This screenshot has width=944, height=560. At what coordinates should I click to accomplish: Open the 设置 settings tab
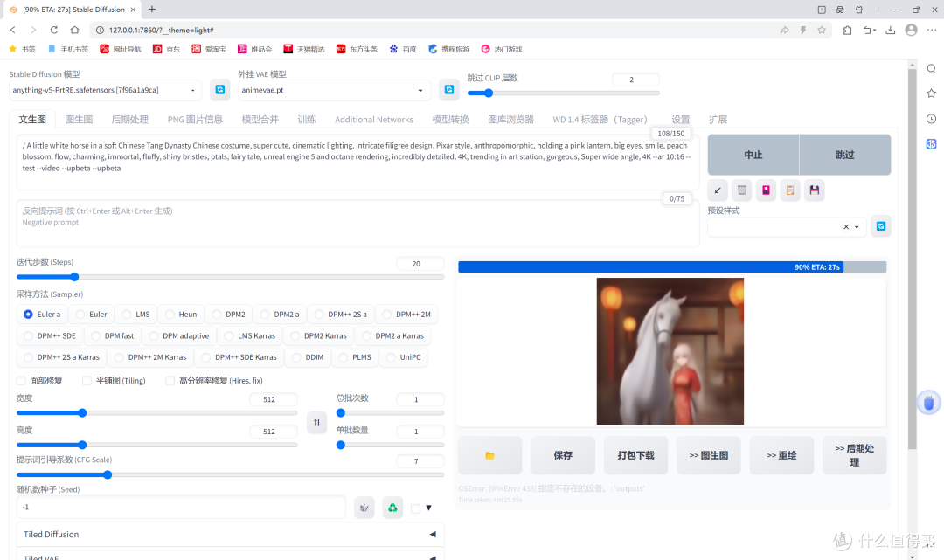pos(680,119)
